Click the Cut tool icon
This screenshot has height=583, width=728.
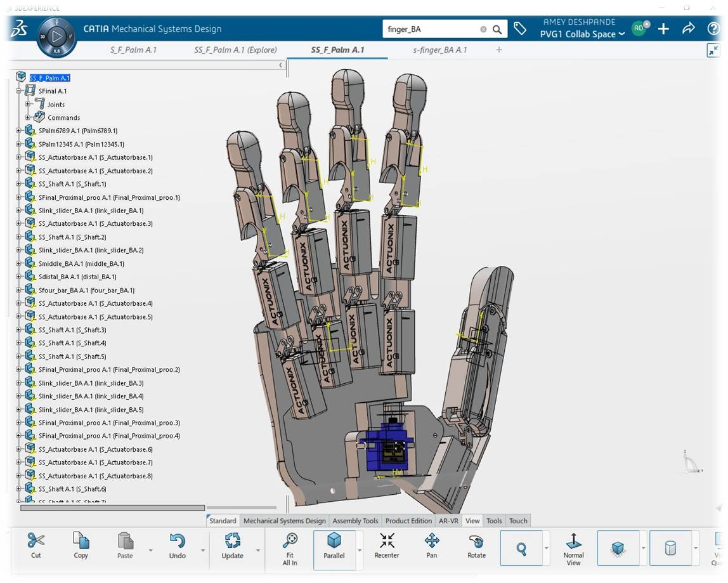point(36,541)
